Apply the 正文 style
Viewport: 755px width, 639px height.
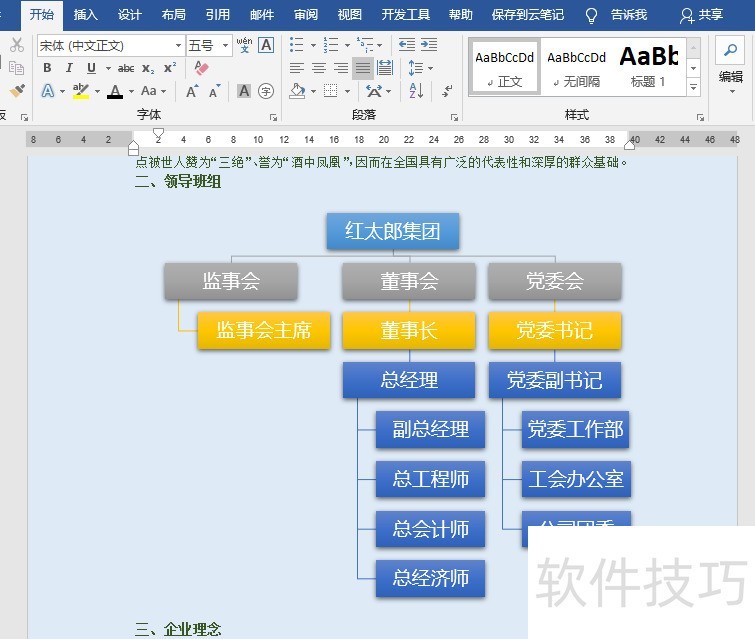(x=504, y=67)
